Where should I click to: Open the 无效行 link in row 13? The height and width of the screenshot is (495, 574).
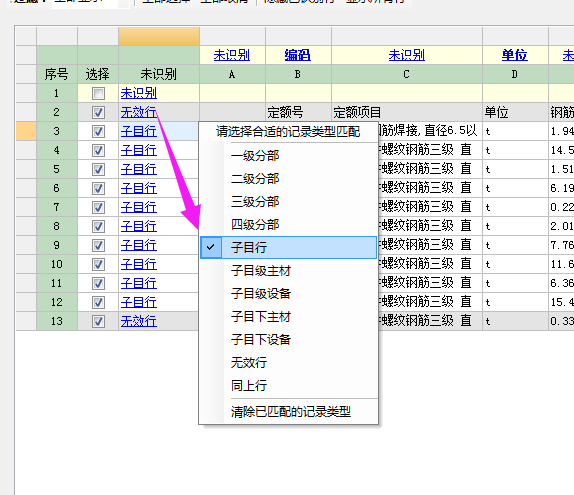(139, 322)
